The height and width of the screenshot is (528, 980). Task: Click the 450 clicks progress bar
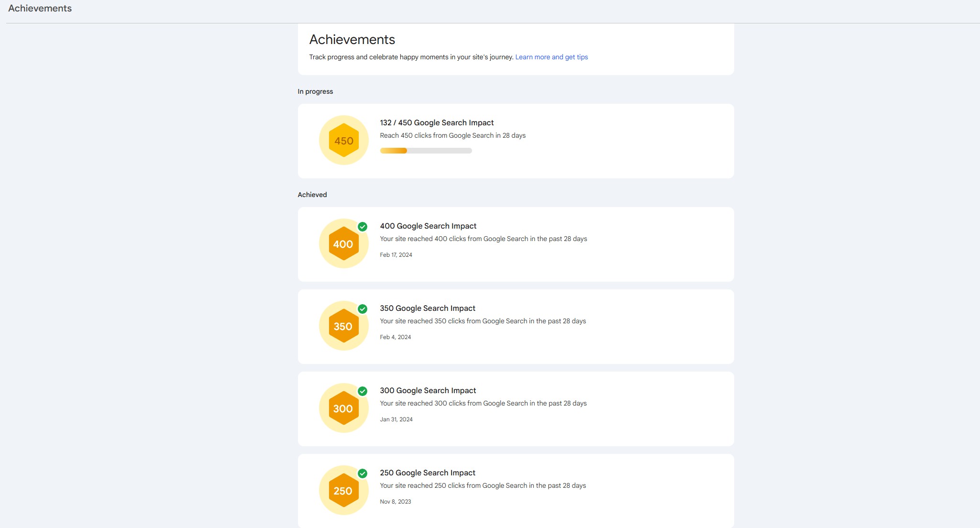point(426,151)
